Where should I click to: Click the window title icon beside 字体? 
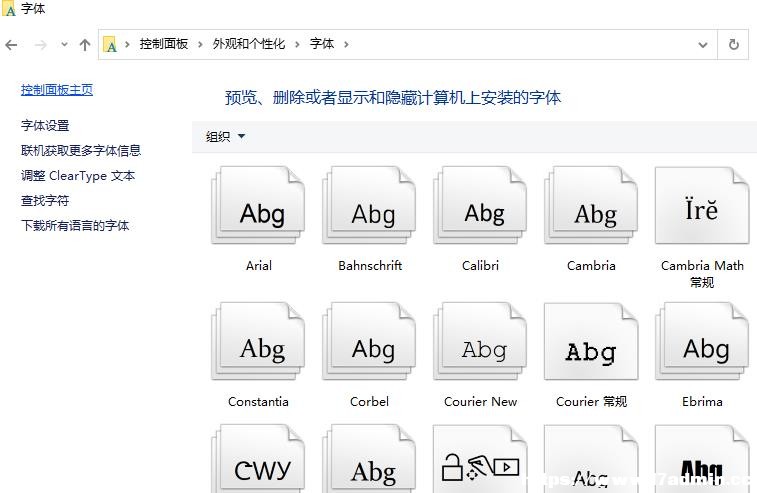tap(9, 9)
